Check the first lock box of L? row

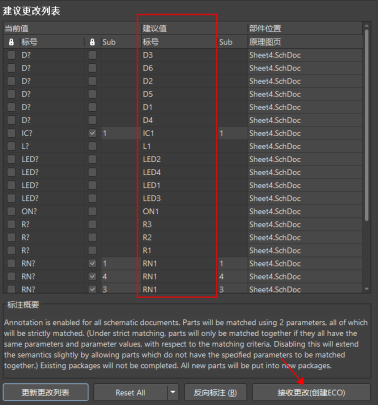coord(11,146)
